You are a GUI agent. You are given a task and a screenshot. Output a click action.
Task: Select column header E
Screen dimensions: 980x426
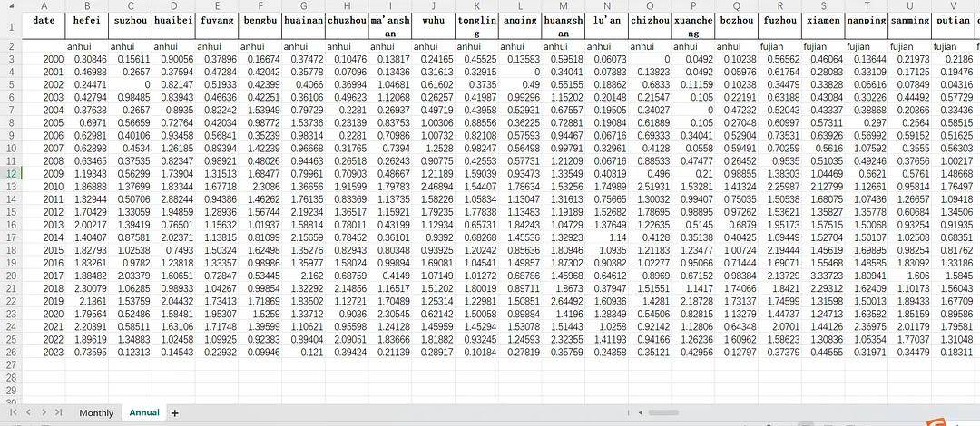[x=217, y=6]
